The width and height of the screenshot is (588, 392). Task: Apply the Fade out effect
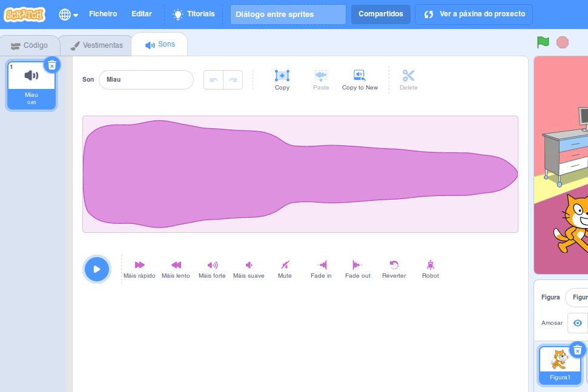(357, 269)
